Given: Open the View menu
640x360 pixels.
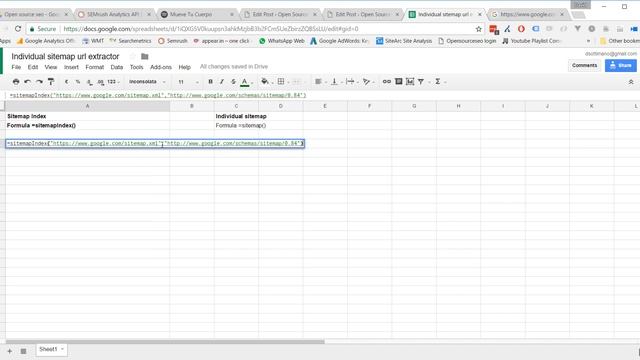Looking at the screenshot, I should [51, 67].
